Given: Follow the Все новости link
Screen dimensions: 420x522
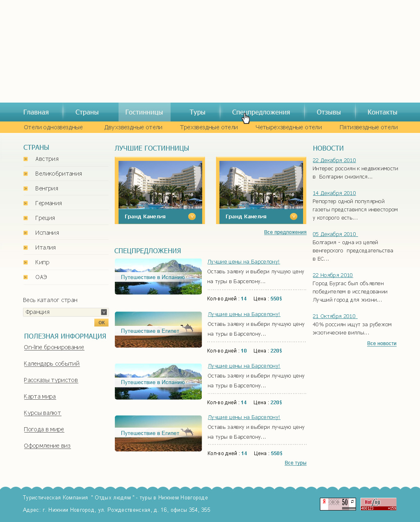Looking at the screenshot, I should coord(381,343).
